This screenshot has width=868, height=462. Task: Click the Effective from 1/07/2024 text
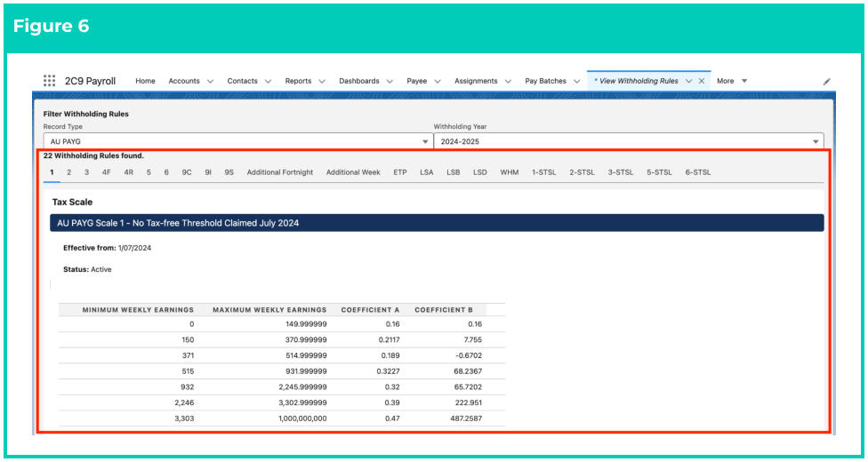pos(107,248)
